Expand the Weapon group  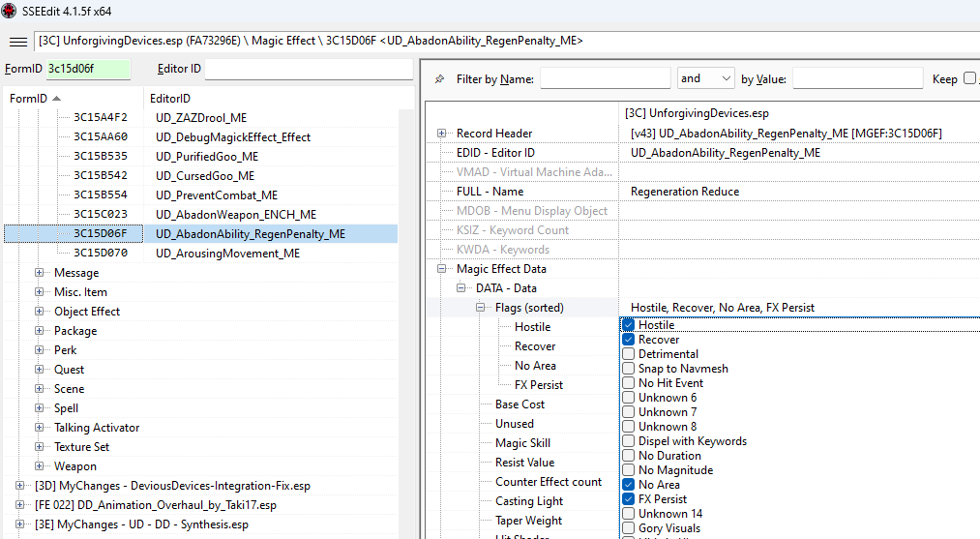[x=40, y=466]
